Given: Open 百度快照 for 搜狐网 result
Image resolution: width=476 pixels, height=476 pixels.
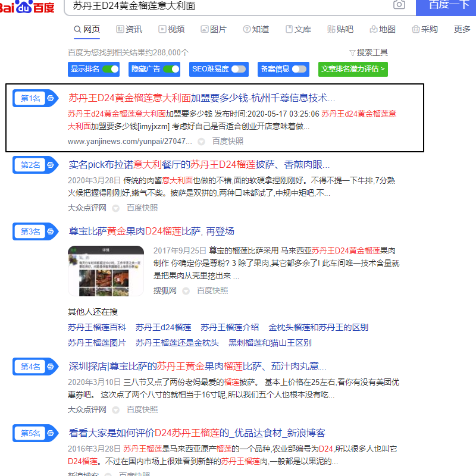Looking at the screenshot, I should pos(212,291).
